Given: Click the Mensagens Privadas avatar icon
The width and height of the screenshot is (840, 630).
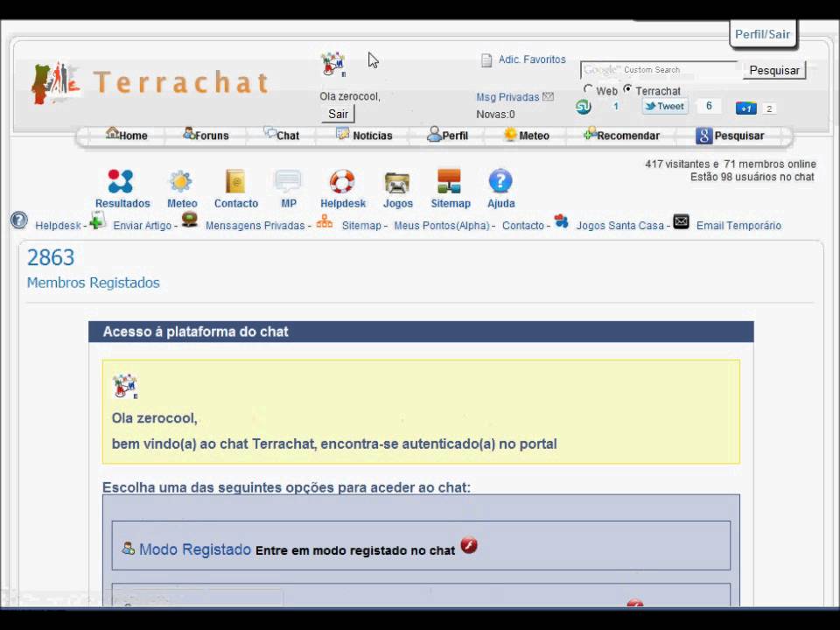Looking at the screenshot, I should pos(190,220).
